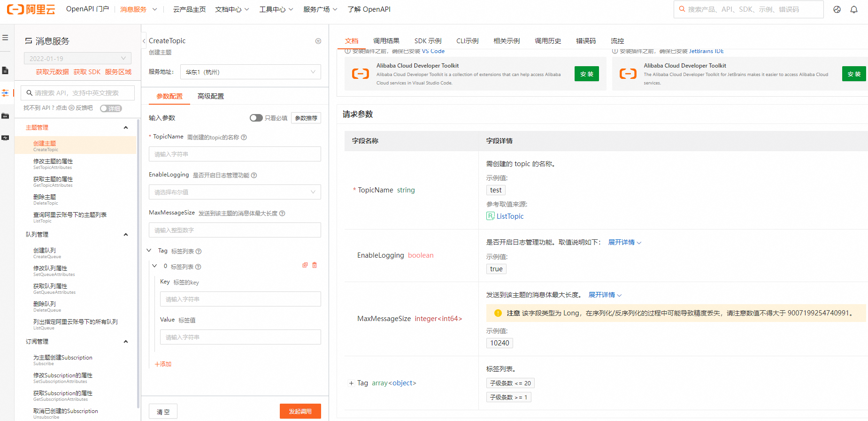Screen dimensions: 868x421
Task: Switch to the CLI示例 tab
Action: 468,41
